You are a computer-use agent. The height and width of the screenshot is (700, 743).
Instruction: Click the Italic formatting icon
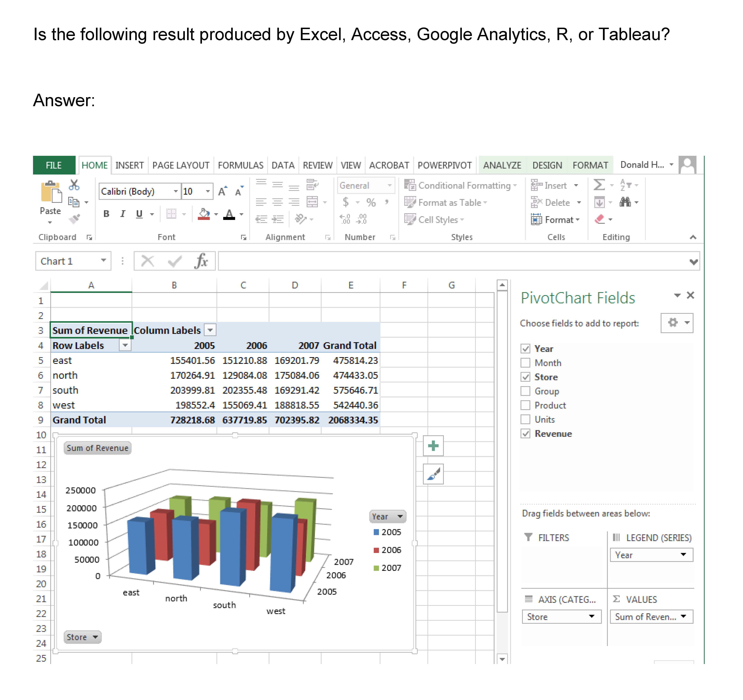coord(123,214)
